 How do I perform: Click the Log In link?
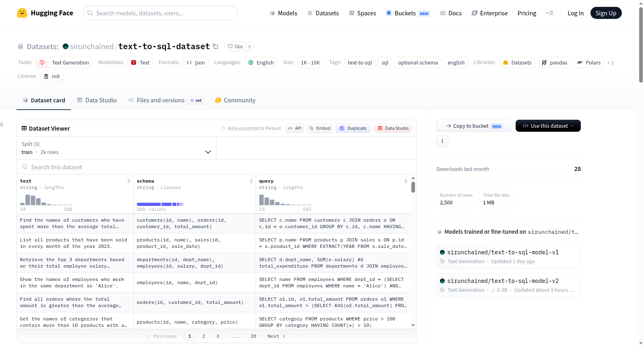(x=576, y=13)
